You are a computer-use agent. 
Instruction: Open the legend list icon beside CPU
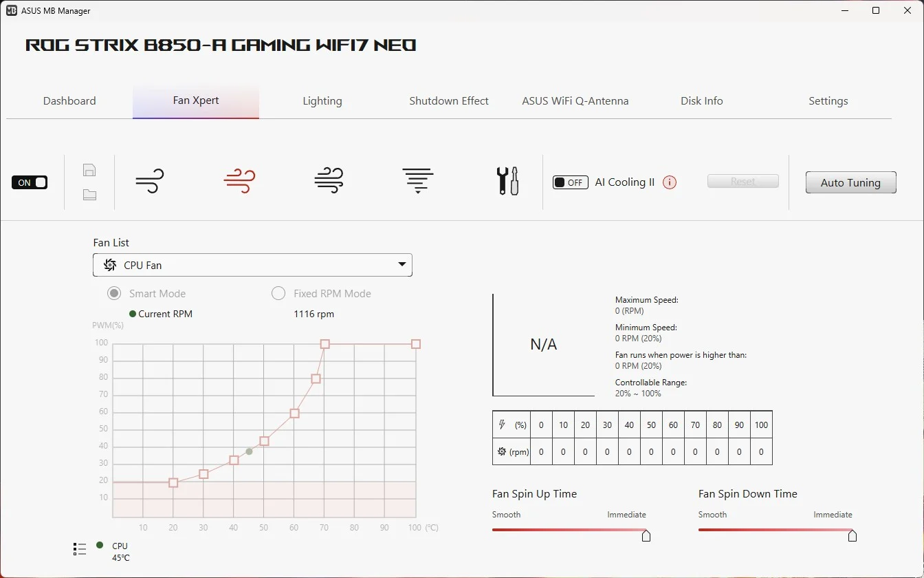pos(80,549)
